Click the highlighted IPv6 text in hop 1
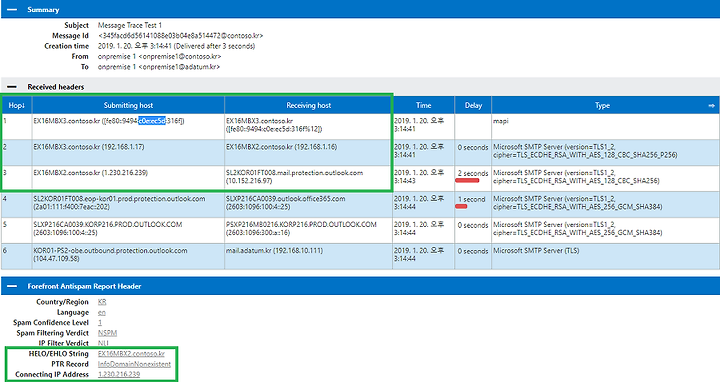Viewport: 720px width, 382px height. click(x=152, y=121)
